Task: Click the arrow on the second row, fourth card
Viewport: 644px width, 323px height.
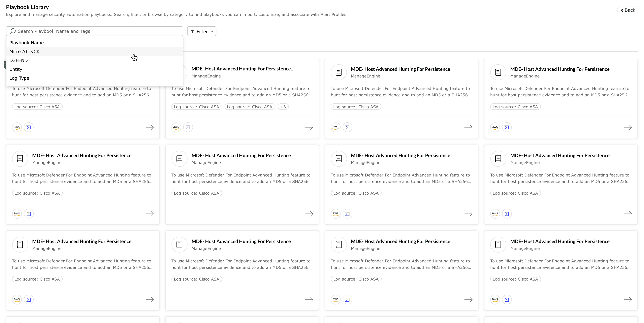Action: (628, 214)
